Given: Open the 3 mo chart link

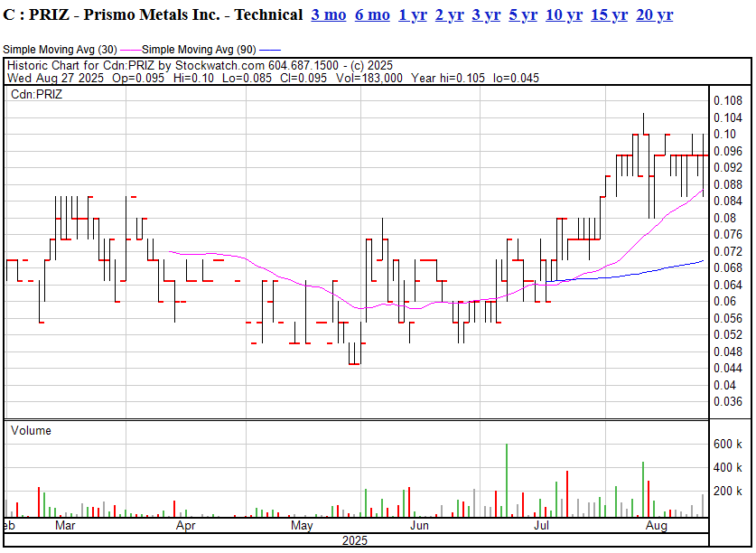Looking at the screenshot, I should click(329, 15).
